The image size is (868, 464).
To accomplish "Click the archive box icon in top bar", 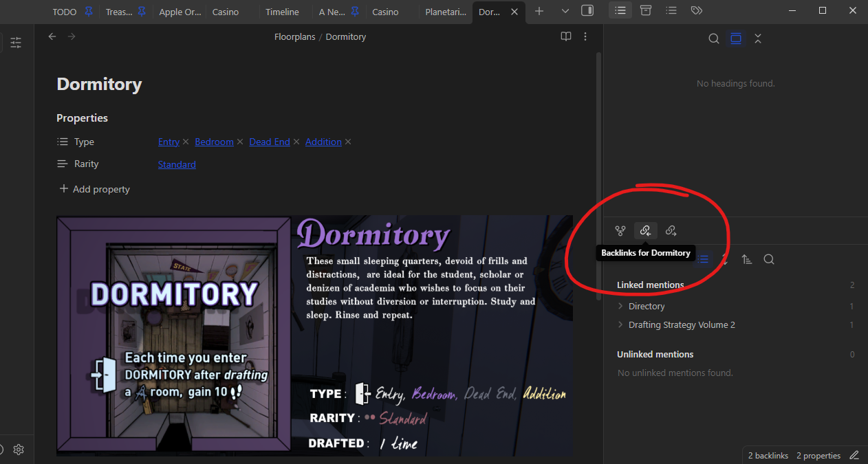I will (645, 10).
